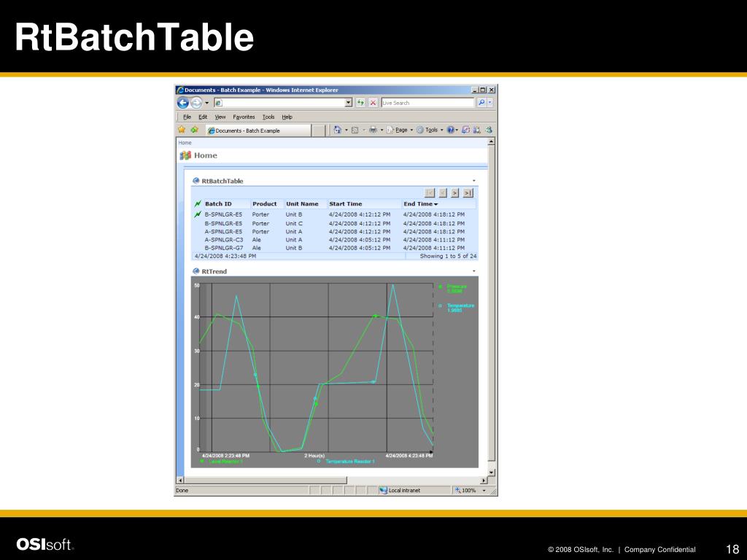Click the trend icon on the B-SPNLGR-E5 Unit B row

(x=198, y=214)
